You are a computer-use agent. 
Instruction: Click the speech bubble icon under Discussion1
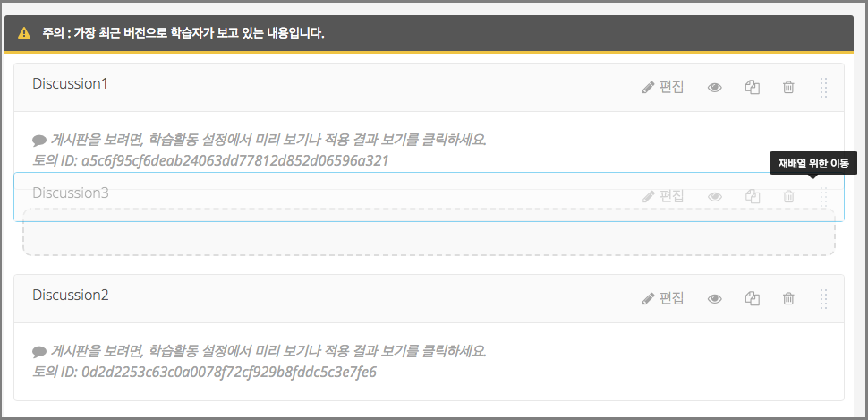39,141
